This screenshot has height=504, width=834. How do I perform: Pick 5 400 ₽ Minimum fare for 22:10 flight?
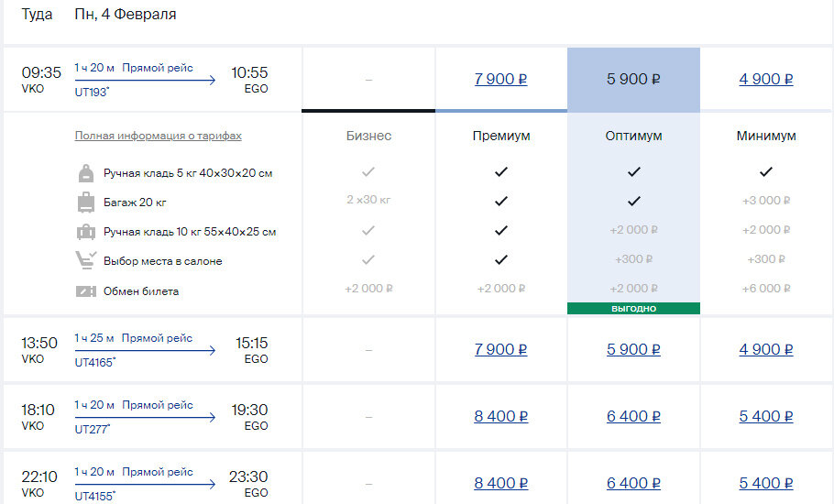766,483
